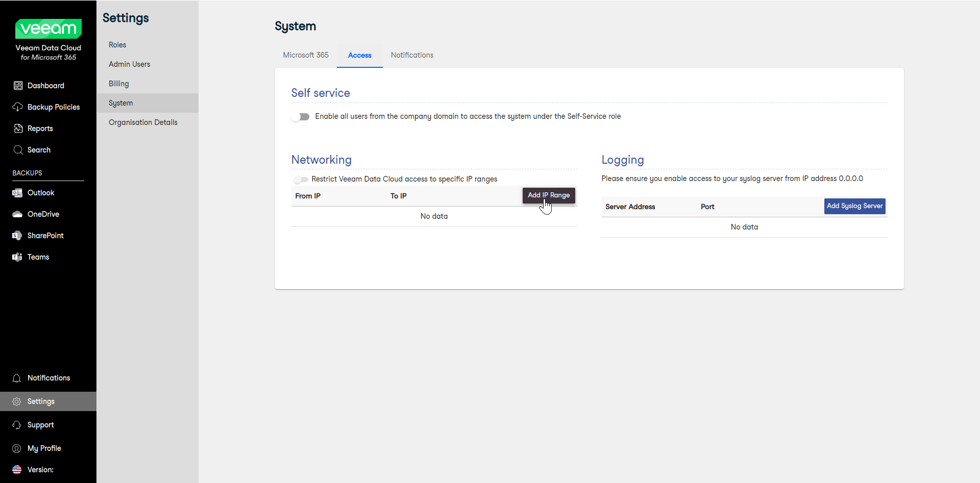The width and height of the screenshot is (980, 483).
Task: Click the Support headset icon
Action: coord(17,425)
